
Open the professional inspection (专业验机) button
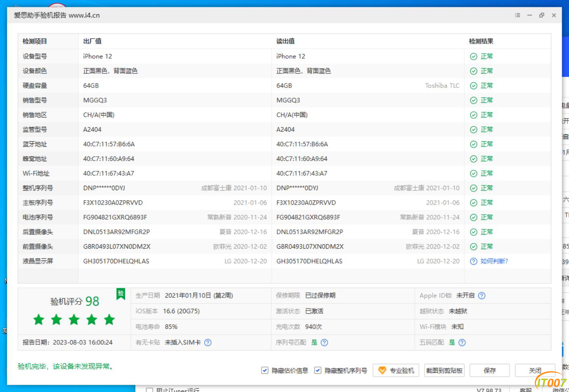click(396, 370)
